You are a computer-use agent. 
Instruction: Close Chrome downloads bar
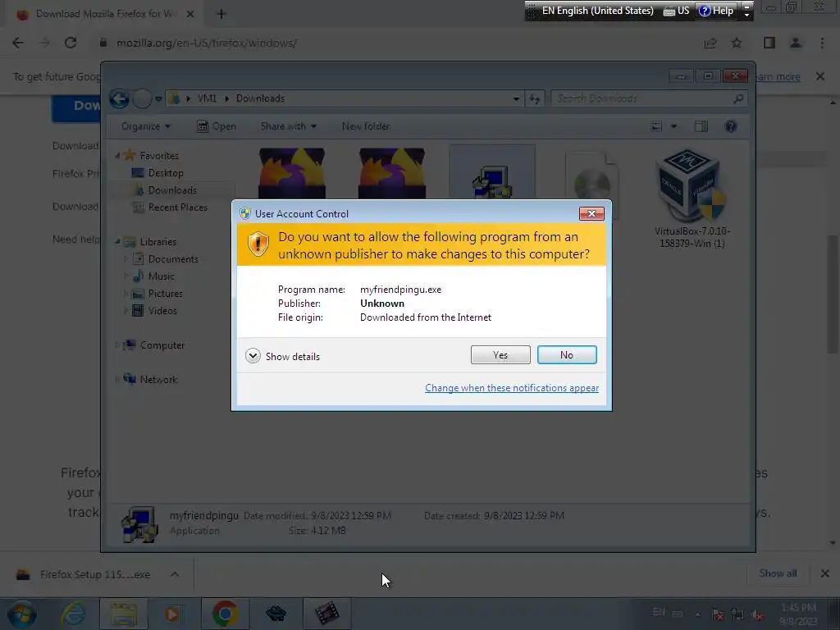click(x=825, y=573)
